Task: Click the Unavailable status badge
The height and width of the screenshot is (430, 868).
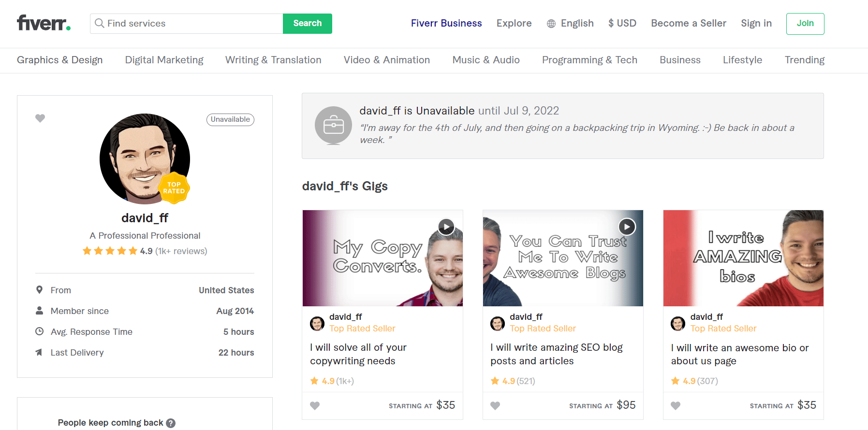Action: (x=230, y=119)
